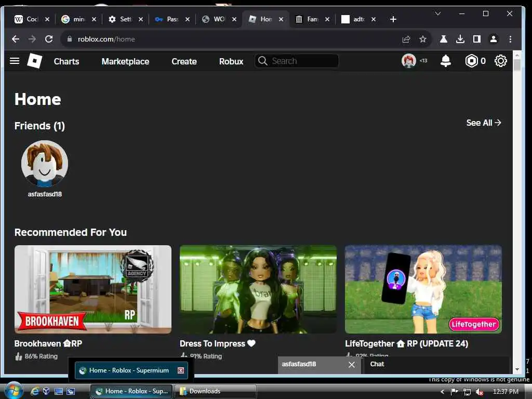
Task: Open the notifications bell
Action: tap(445, 61)
